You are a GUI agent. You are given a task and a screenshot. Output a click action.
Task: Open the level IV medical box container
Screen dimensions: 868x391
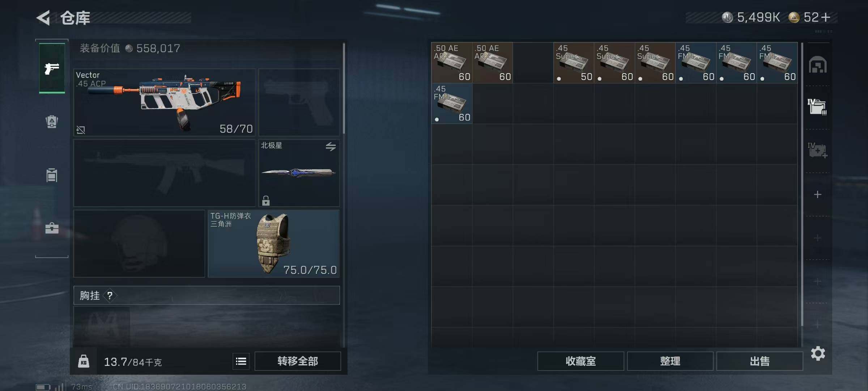click(x=817, y=150)
